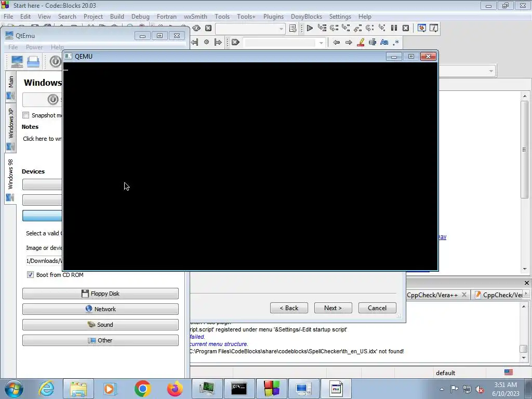
Task: Expand the Sound section
Action: click(x=100, y=325)
